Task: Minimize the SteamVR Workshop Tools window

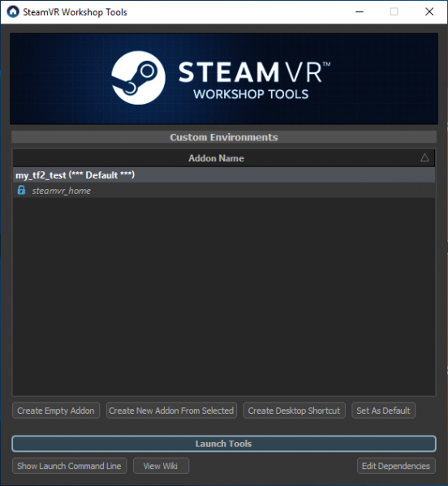Action: [360, 12]
